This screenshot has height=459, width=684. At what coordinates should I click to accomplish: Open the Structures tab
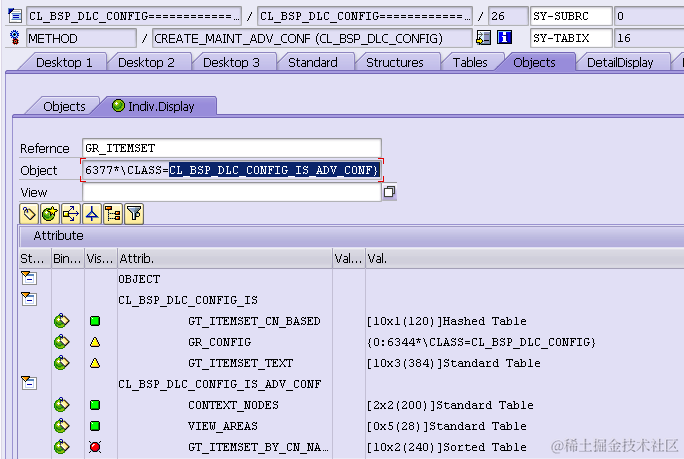[x=395, y=62]
